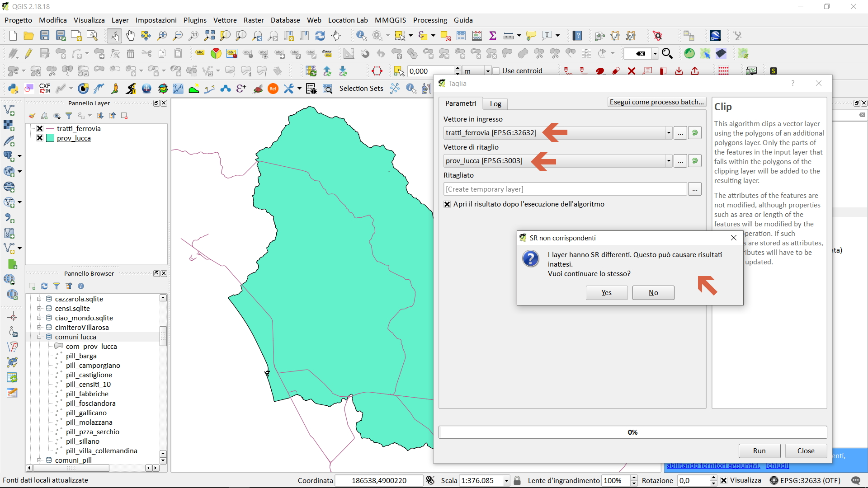Screen dimensions: 868x488
Task: Switch to the Log tab
Action: click(495, 103)
